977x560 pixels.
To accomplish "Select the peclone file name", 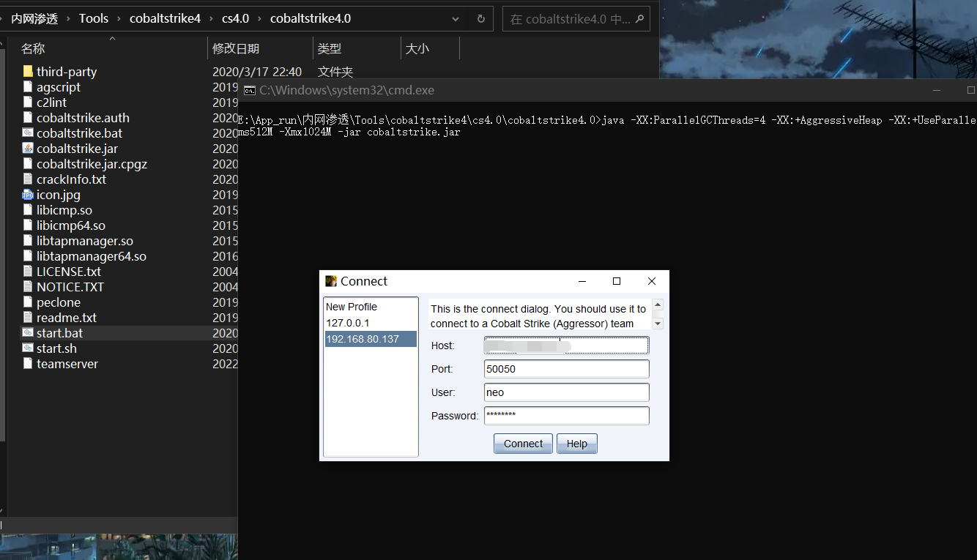I will (59, 302).
